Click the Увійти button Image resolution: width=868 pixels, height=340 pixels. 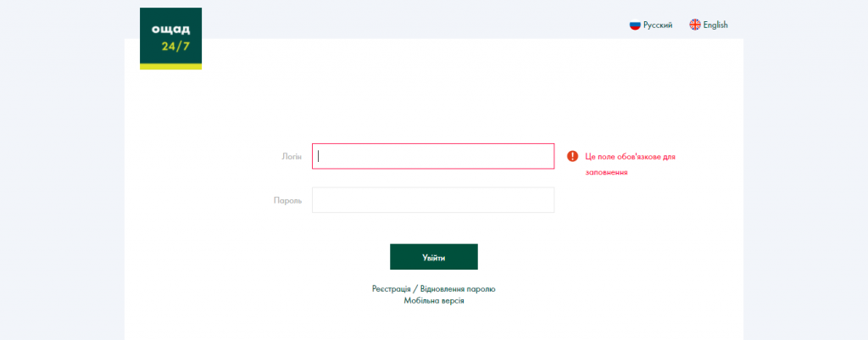[433, 257]
